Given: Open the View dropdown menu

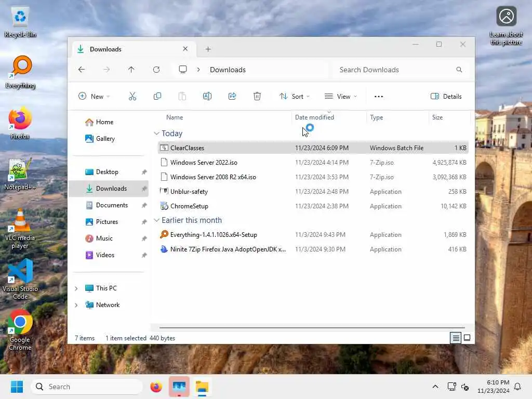Looking at the screenshot, I should [341, 96].
